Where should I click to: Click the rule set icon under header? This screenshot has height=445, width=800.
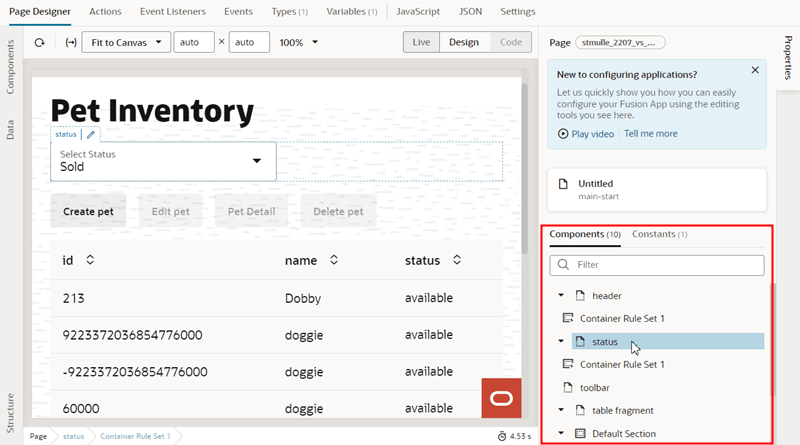(568, 318)
